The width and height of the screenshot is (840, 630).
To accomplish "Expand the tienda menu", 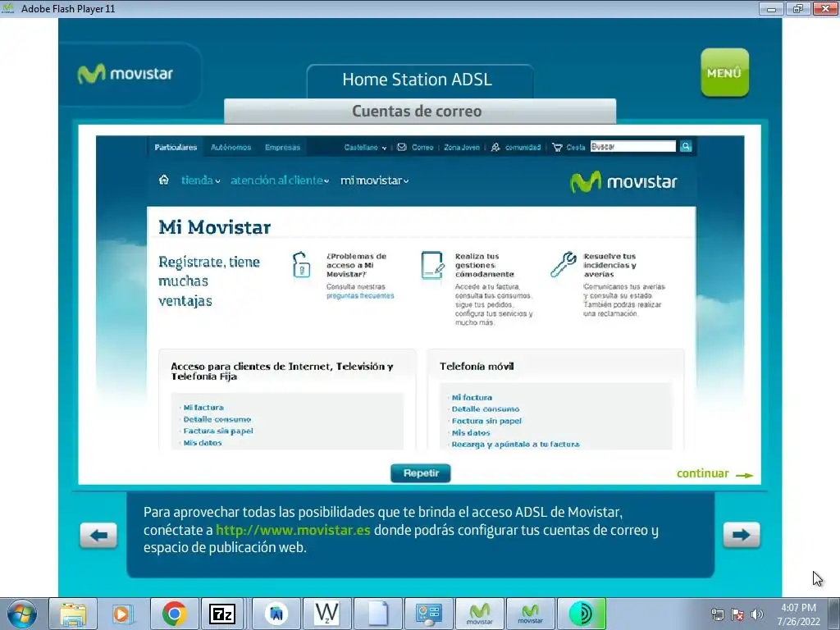I will pyautogui.click(x=200, y=180).
